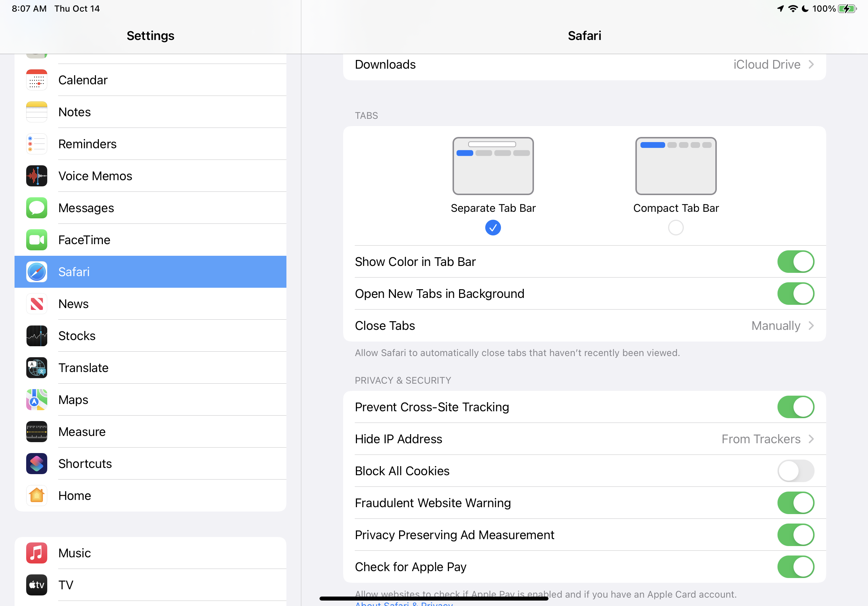Select the FaceTime camera icon
This screenshot has height=606, width=868.
37,240
